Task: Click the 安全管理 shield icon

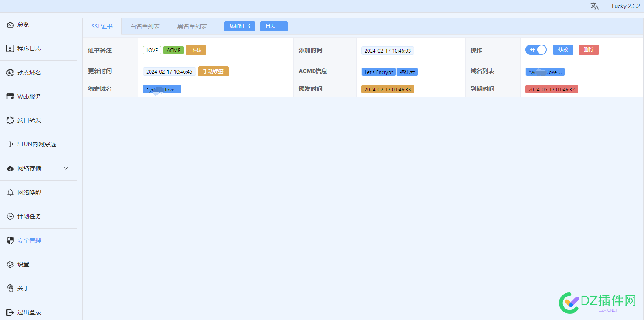Action: [x=10, y=241]
